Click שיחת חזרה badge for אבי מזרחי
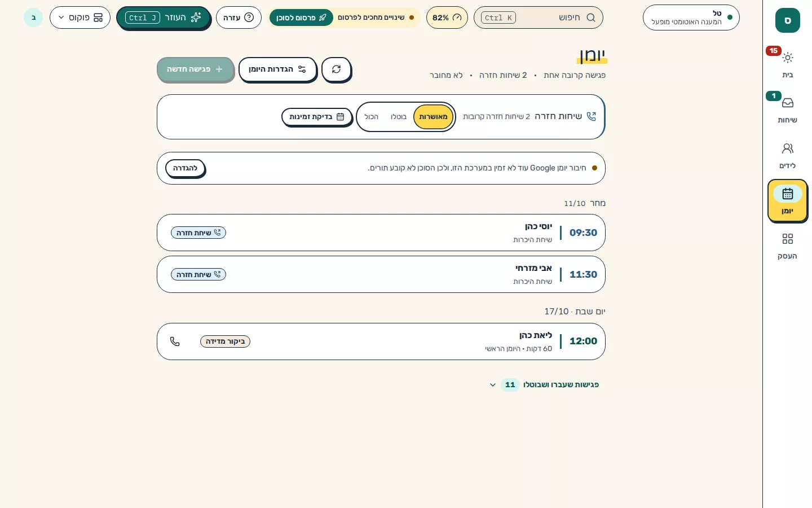The height and width of the screenshot is (508, 812). pyautogui.click(x=198, y=274)
